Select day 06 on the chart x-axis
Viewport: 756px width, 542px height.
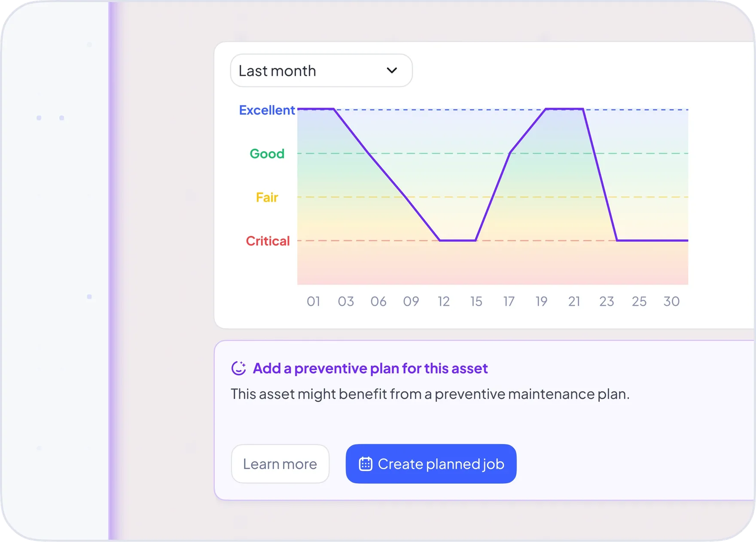tap(378, 301)
